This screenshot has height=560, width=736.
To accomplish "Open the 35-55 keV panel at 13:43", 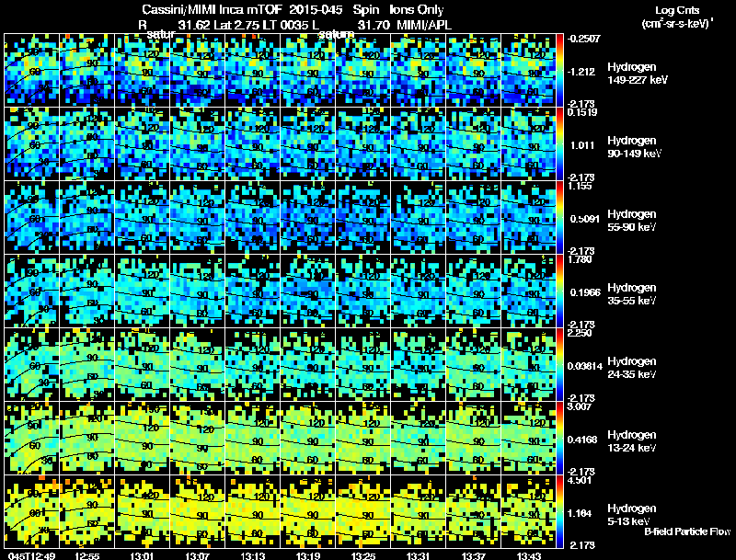I will coord(528,291).
